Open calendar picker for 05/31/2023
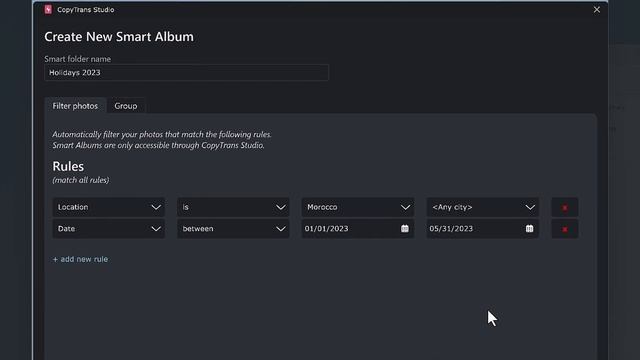The height and width of the screenshot is (360, 640). click(x=529, y=229)
